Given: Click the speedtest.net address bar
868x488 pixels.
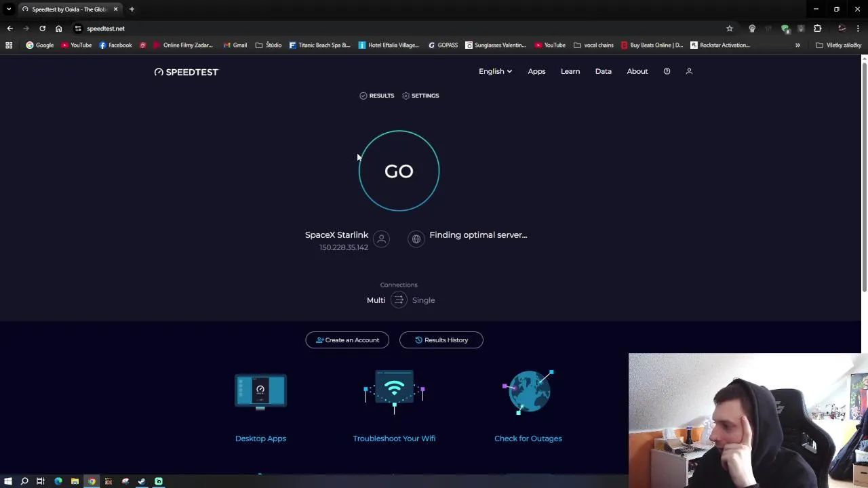Looking at the screenshot, I should tap(400, 28).
